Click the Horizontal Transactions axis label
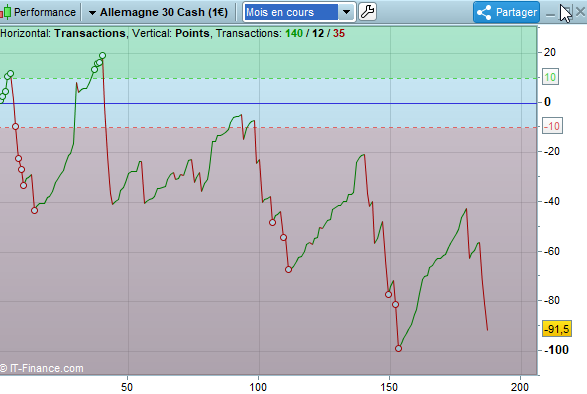Image resolution: width=587 pixels, height=394 pixels. click(x=63, y=33)
